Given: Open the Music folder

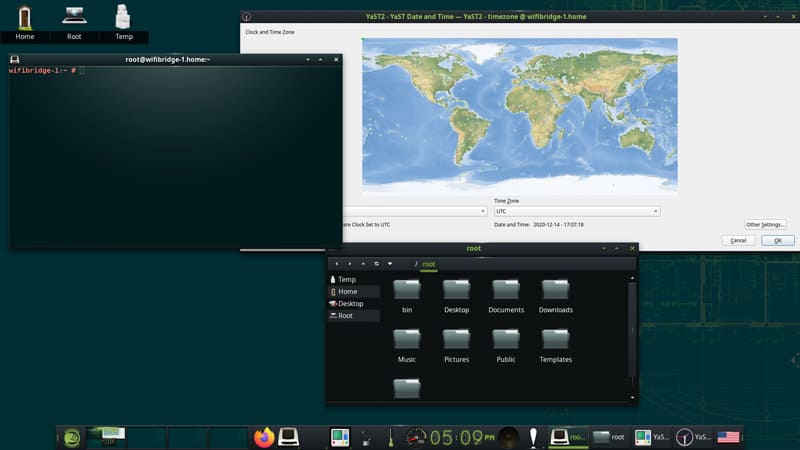Looking at the screenshot, I should [407, 346].
